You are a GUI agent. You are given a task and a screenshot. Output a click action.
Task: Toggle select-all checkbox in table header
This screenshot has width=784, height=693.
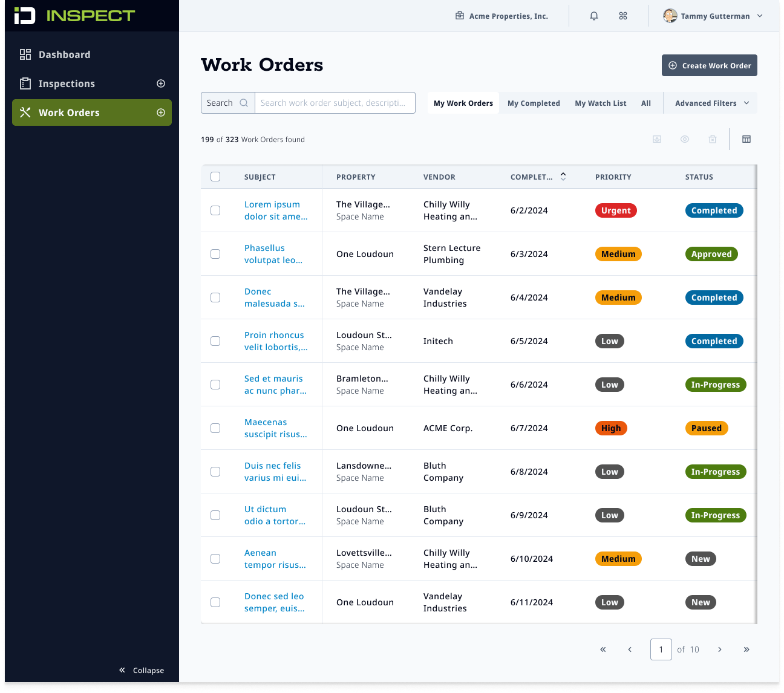(215, 177)
